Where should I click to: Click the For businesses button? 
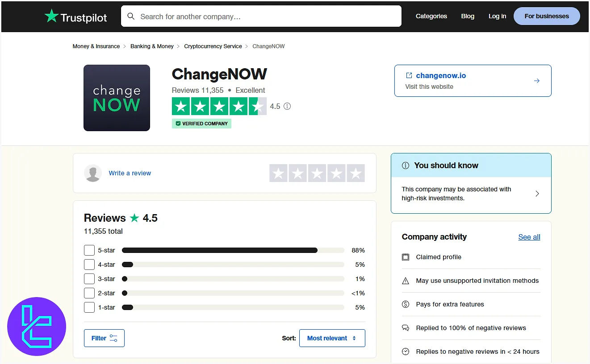point(547,16)
